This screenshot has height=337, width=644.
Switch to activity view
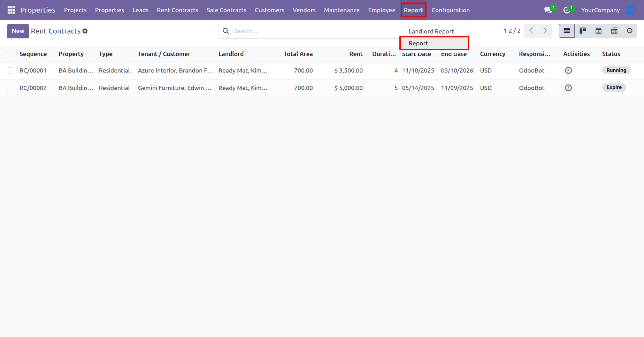pyautogui.click(x=630, y=31)
